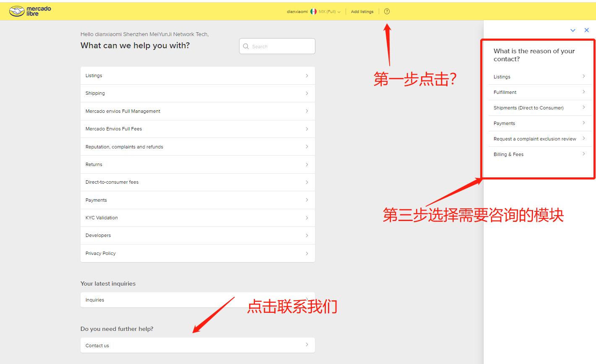The image size is (596, 364).
Task: Open the Returns help topic
Action: [x=197, y=164]
